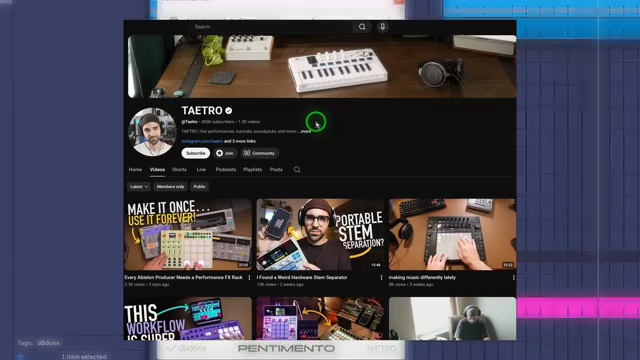Go to the Playlists tab
Screen dimensions: 640x360
(253, 169)
